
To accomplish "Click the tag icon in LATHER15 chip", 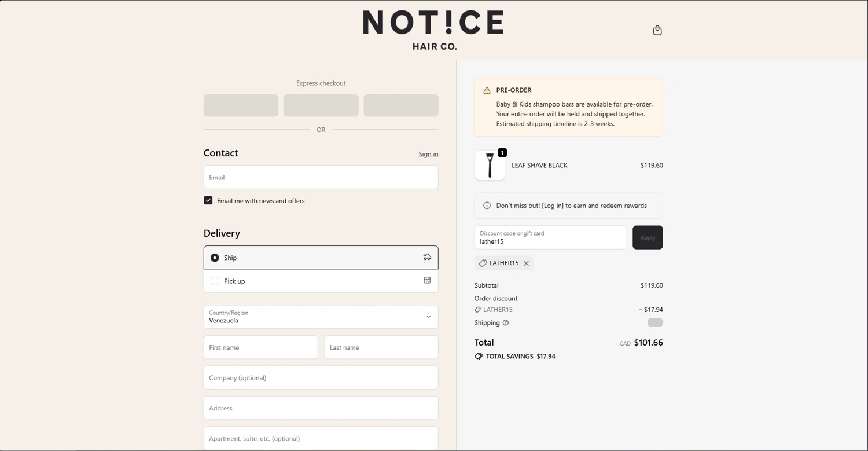I will [x=483, y=263].
